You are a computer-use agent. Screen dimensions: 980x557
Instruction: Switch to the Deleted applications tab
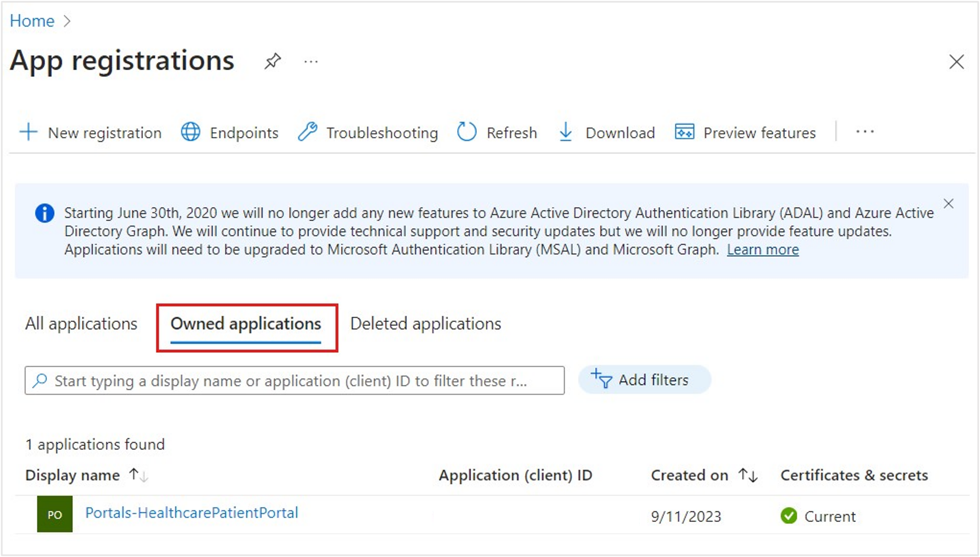point(426,324)
